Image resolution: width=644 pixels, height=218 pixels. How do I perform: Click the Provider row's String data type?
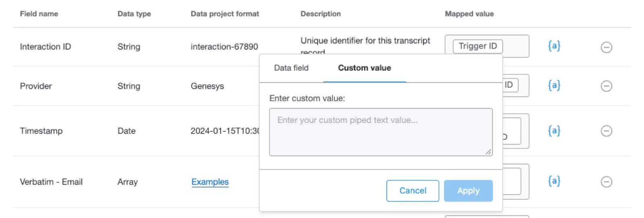click(x=129, y=86)
